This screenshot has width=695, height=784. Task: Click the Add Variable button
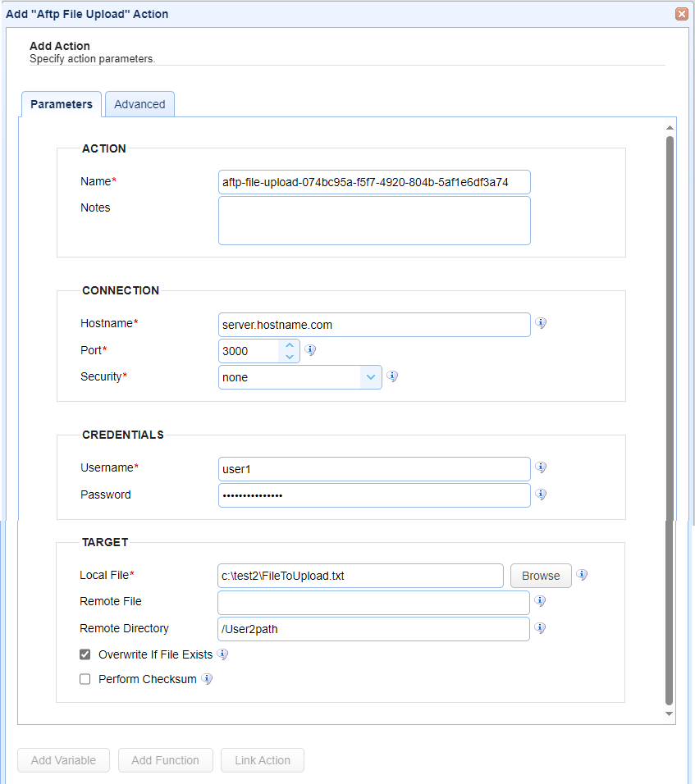63,760
